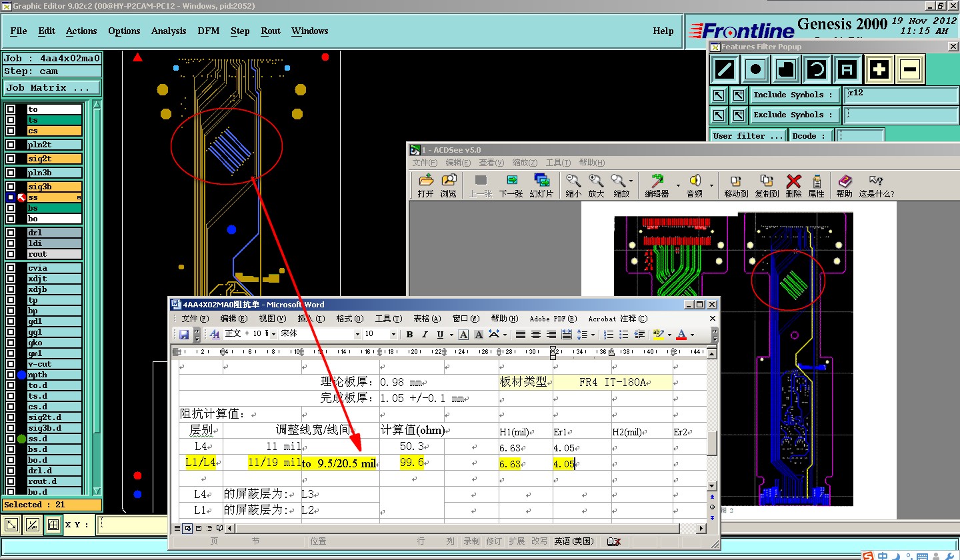Click the center alignment icon in Word
960x560 pixels.
[x=536, y=335]
